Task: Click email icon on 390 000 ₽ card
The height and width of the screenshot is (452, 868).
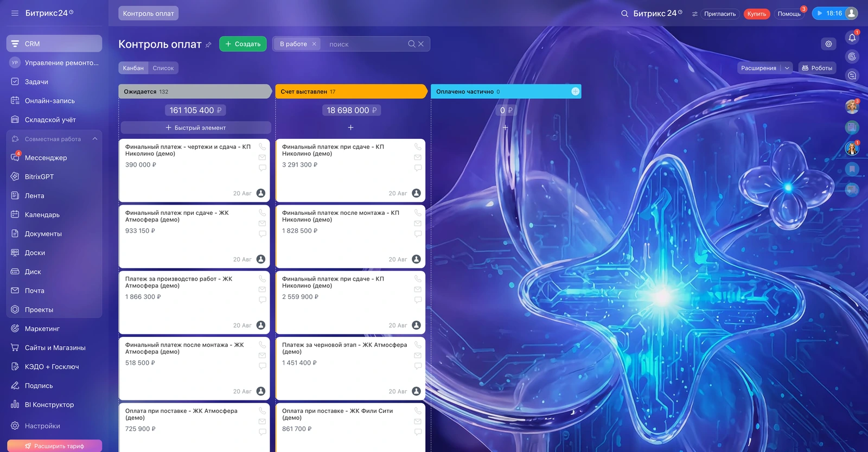Action: pos(263,157)
